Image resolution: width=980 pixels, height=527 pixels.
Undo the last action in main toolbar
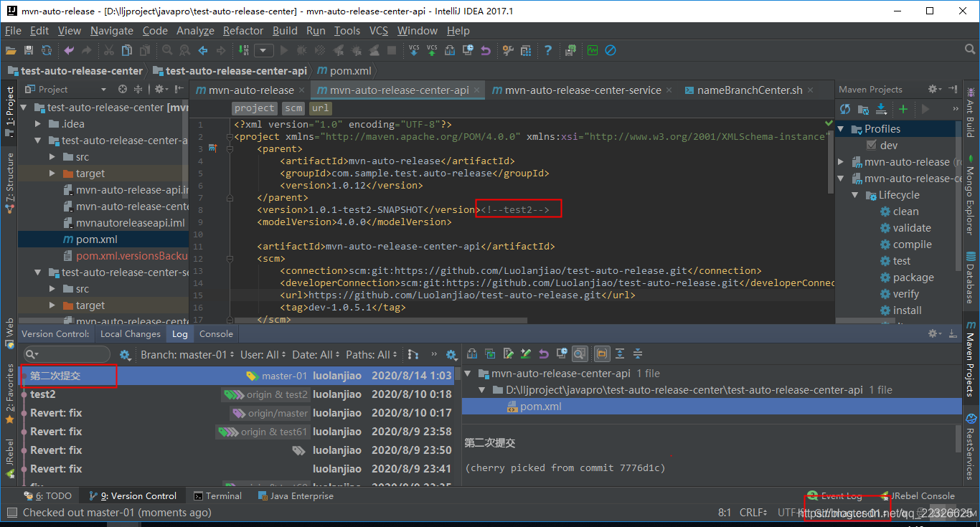69,50
